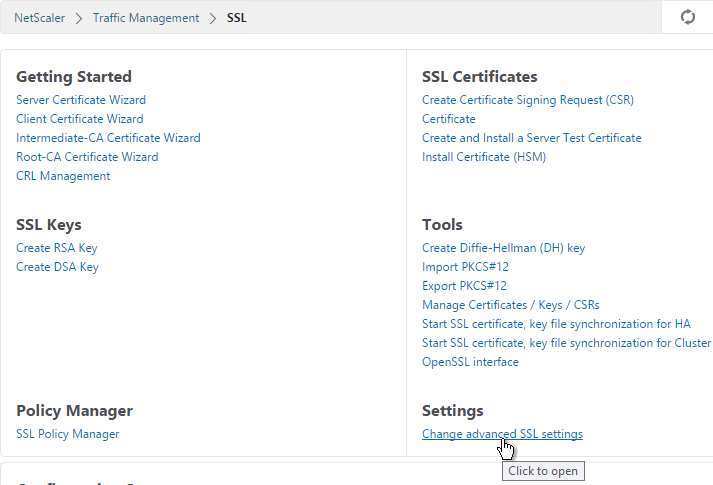
Task: Create a Diffie-Hellman (DH) key
Action: coord(503,248)
